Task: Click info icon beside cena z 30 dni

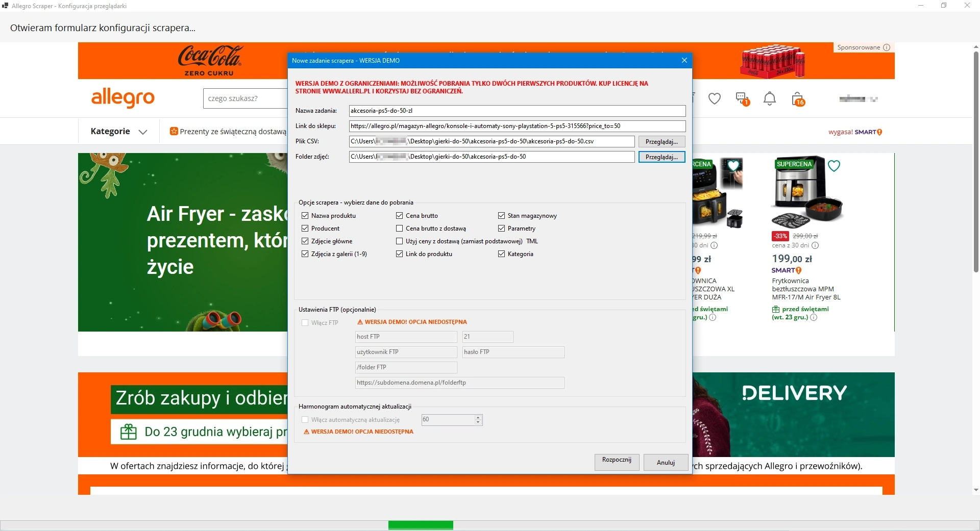Action: [815, 245]
